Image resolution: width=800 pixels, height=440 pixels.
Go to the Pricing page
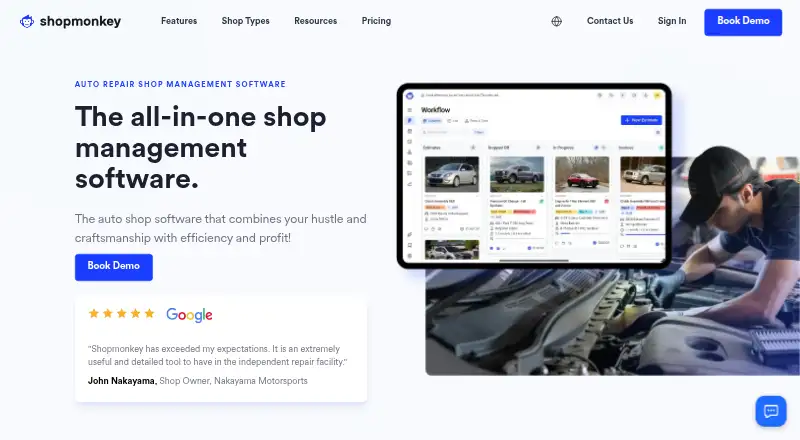coord(376,21)
